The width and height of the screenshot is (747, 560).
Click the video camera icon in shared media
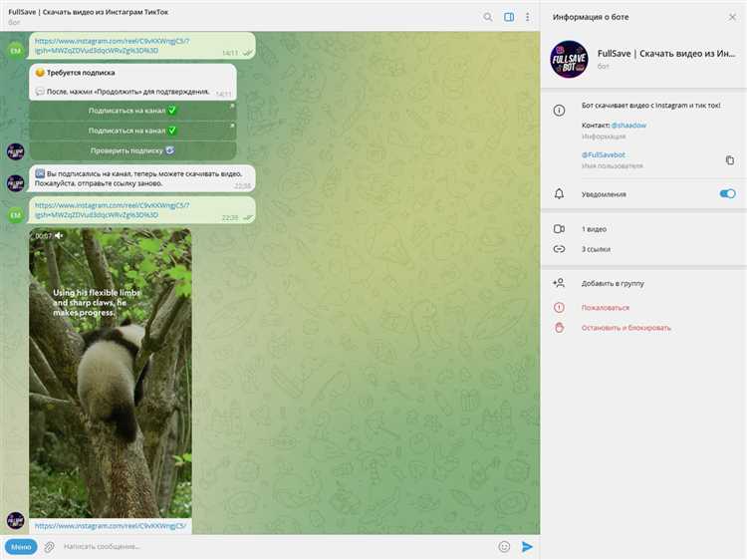(559, 229)
